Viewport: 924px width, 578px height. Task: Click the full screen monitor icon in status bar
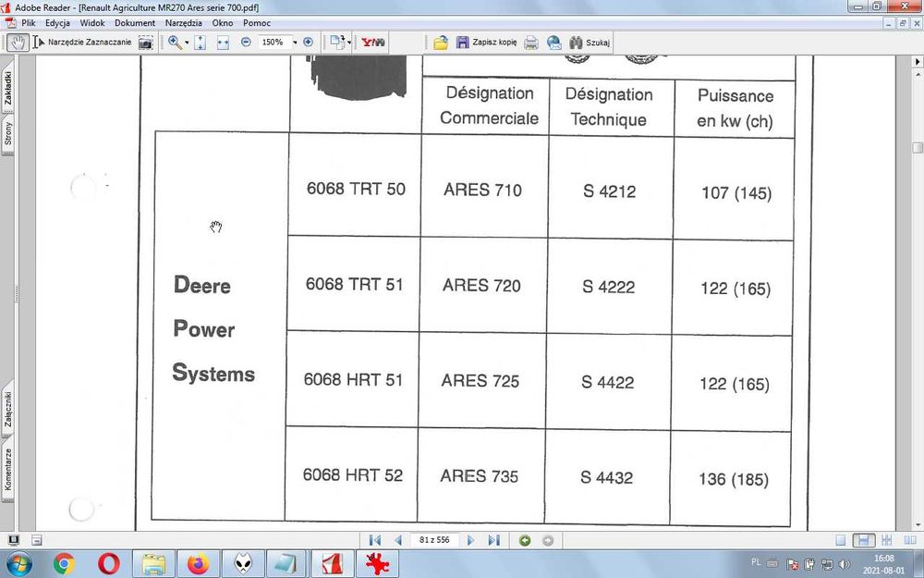(x=14, y=540)
